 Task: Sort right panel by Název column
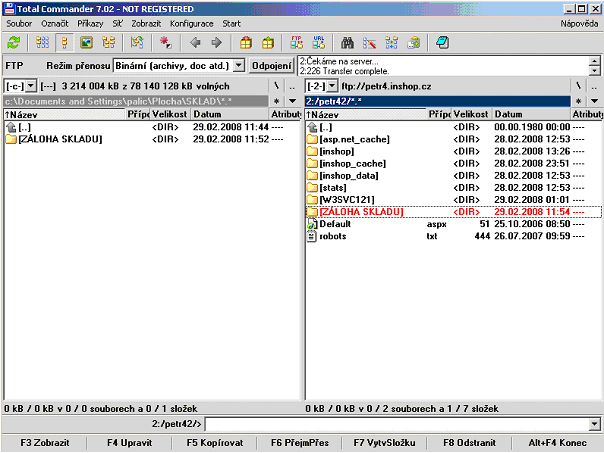[366, 114]
